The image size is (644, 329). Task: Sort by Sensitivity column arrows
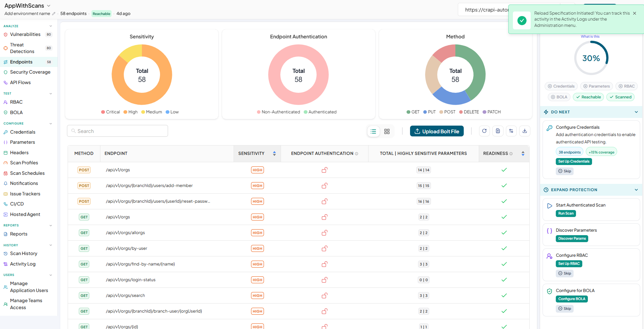pos(274,154)
